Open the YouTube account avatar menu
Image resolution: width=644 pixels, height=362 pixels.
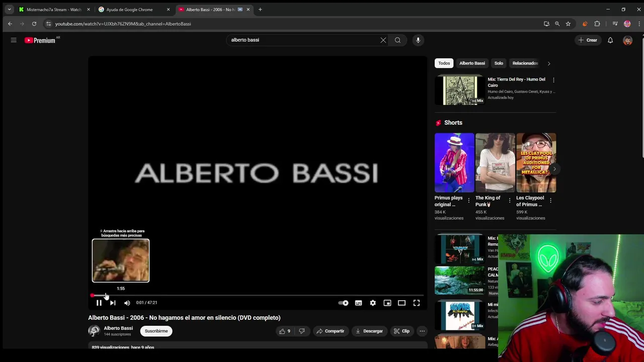627,40
